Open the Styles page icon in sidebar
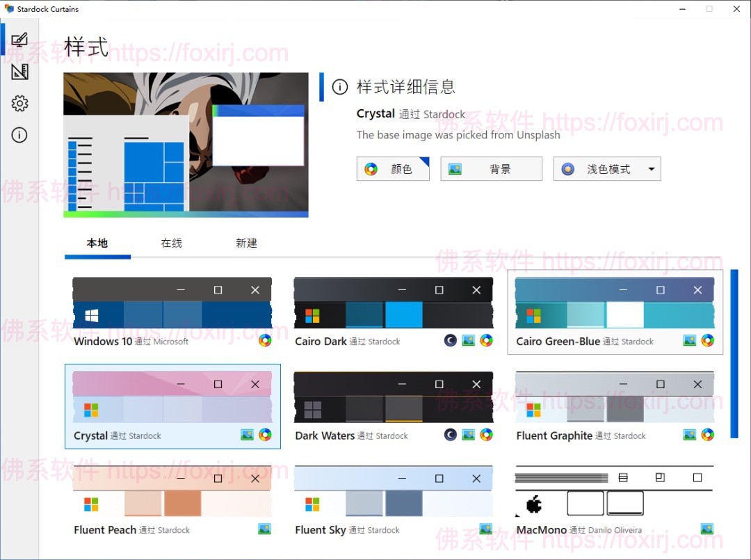751x560 pixels. (19, 40)
